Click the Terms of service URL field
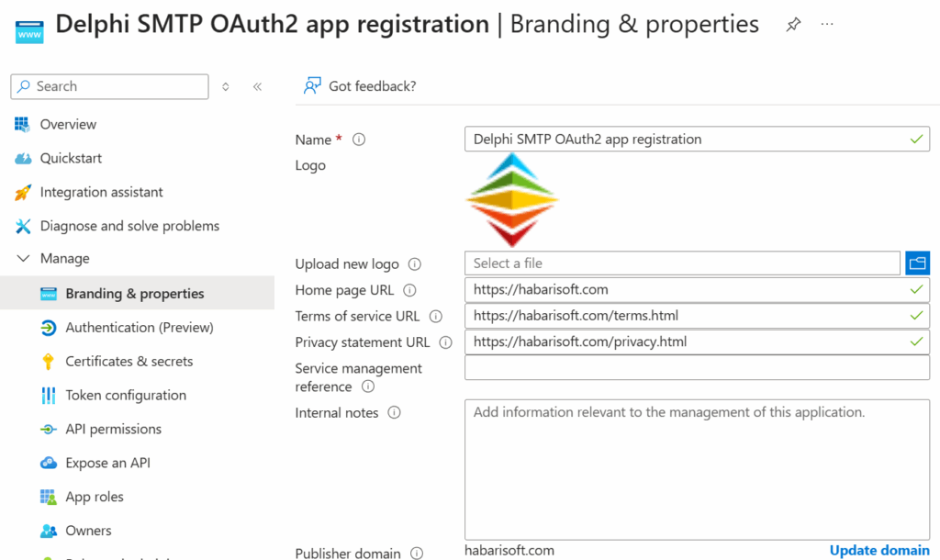This screenshot has height=560, width=940. click(x=698, y=316)
